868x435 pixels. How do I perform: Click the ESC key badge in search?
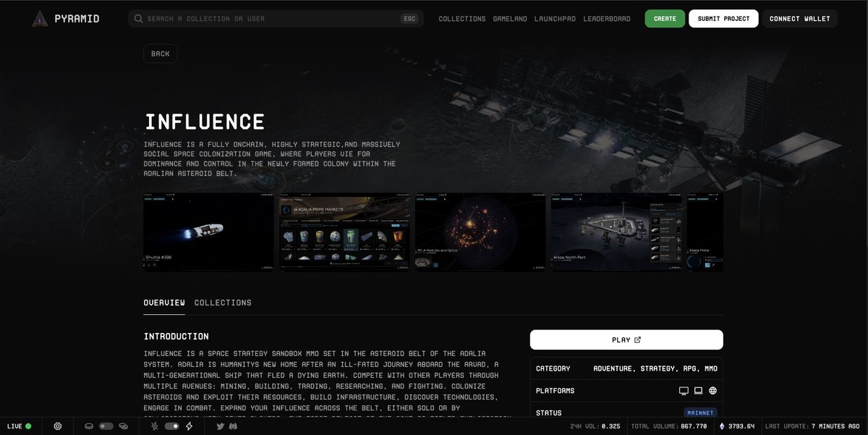pos(409,19)
